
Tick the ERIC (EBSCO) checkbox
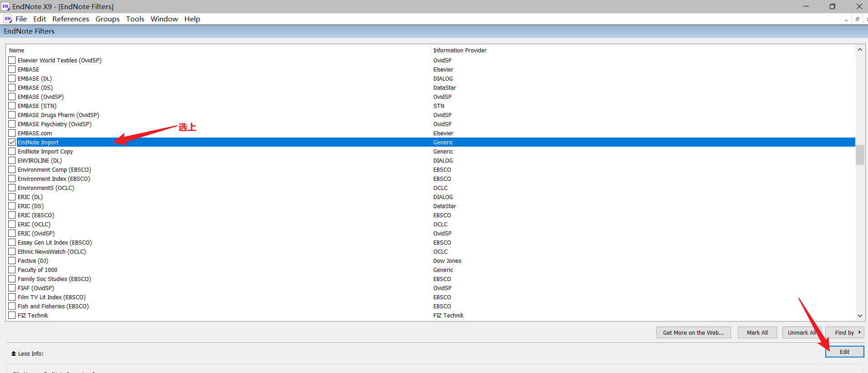click(12, 215)
